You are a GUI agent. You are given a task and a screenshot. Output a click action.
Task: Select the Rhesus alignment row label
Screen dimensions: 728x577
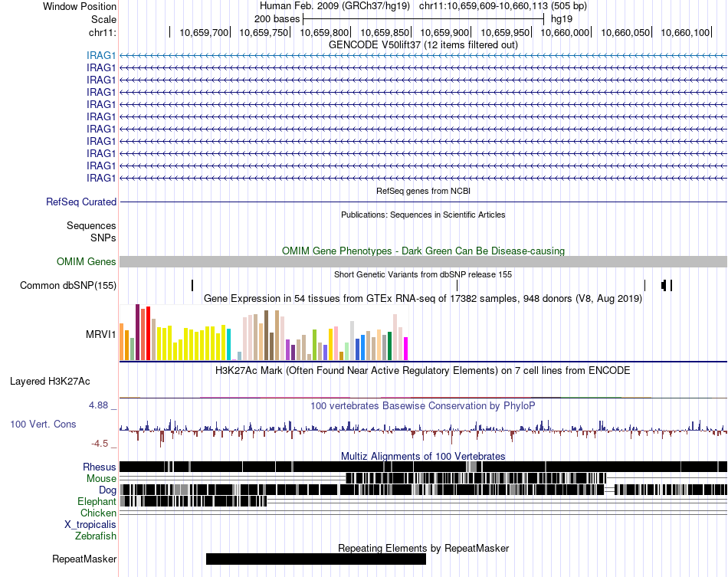[100, 467]
